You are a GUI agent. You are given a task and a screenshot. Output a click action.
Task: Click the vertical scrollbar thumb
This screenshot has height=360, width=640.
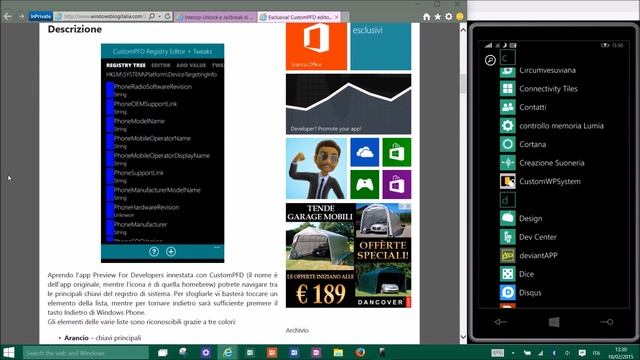pos(463,83)
